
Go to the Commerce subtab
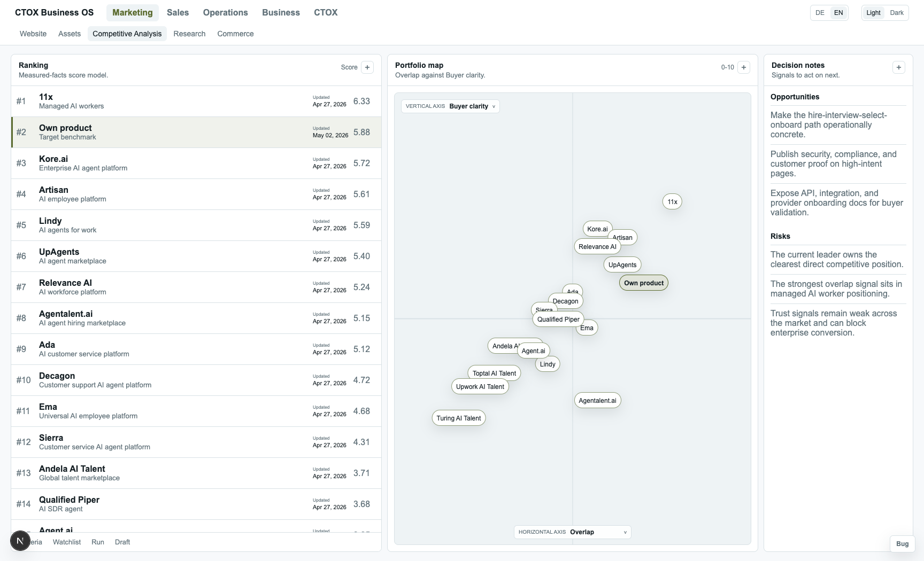tap(235, 34)
